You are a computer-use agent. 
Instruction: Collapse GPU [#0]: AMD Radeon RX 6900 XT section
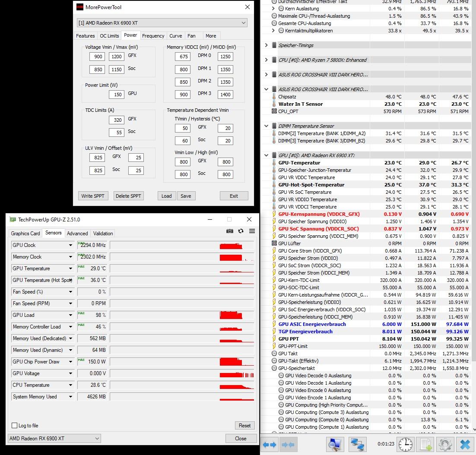tap(266, 155)
